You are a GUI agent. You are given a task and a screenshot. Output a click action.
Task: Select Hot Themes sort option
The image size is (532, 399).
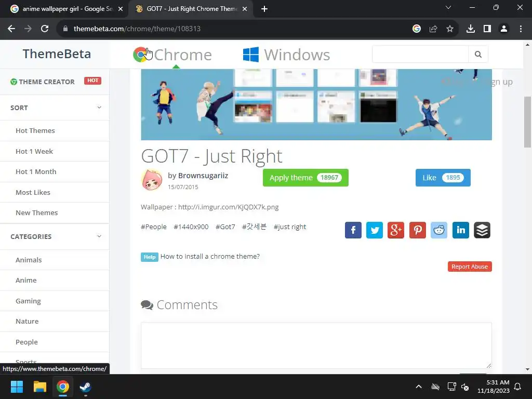tap(35, 130)
